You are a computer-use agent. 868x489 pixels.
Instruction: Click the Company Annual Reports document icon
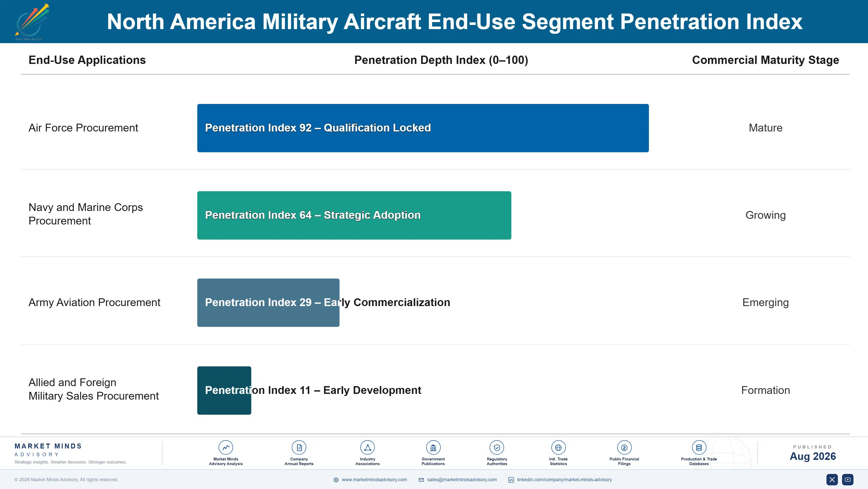tap(299, 447)
